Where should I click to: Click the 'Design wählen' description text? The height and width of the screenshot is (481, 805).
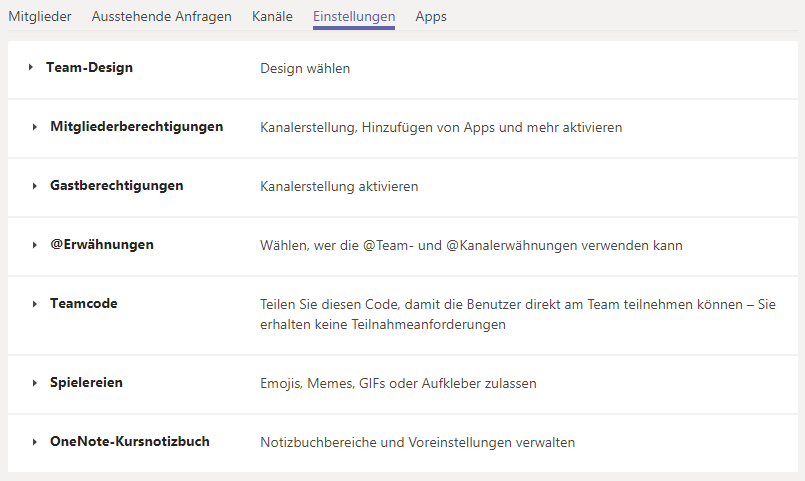(305, 68)
